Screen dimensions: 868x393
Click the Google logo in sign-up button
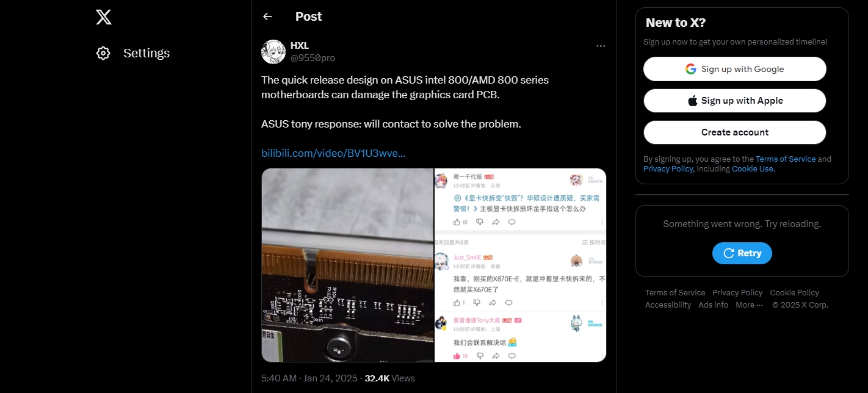[691, 69]
